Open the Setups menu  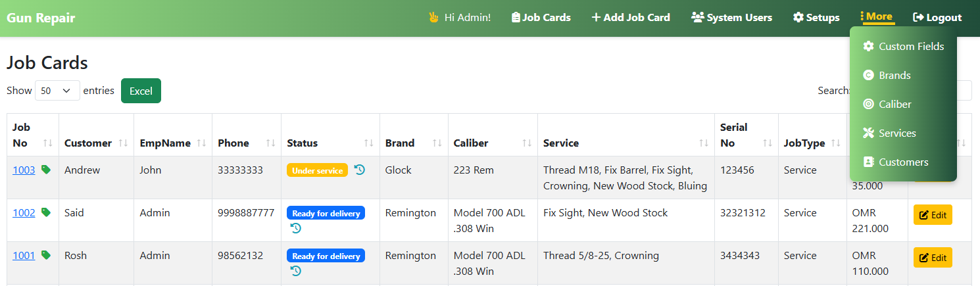pos(816,17)
